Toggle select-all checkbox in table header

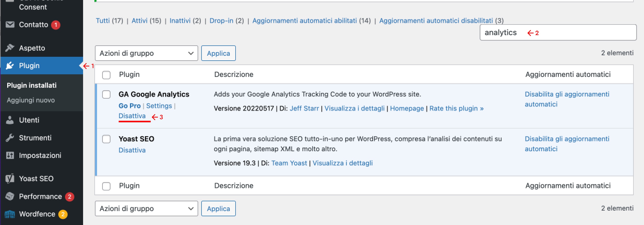[106, 75]
